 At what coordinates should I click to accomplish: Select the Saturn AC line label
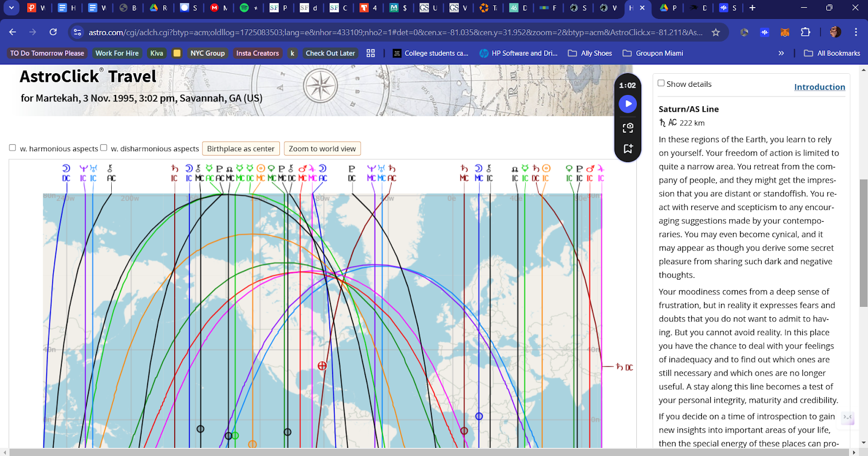tap(392, 173)
